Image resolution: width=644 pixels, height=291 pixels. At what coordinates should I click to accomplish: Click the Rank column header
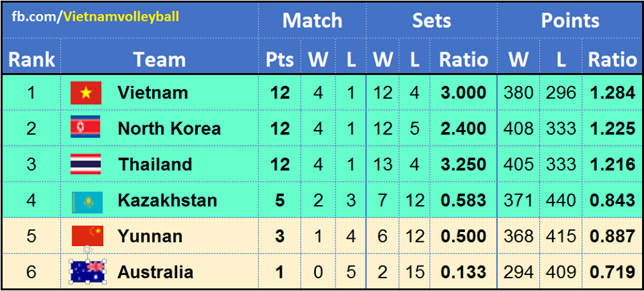(x=32, y=59)
